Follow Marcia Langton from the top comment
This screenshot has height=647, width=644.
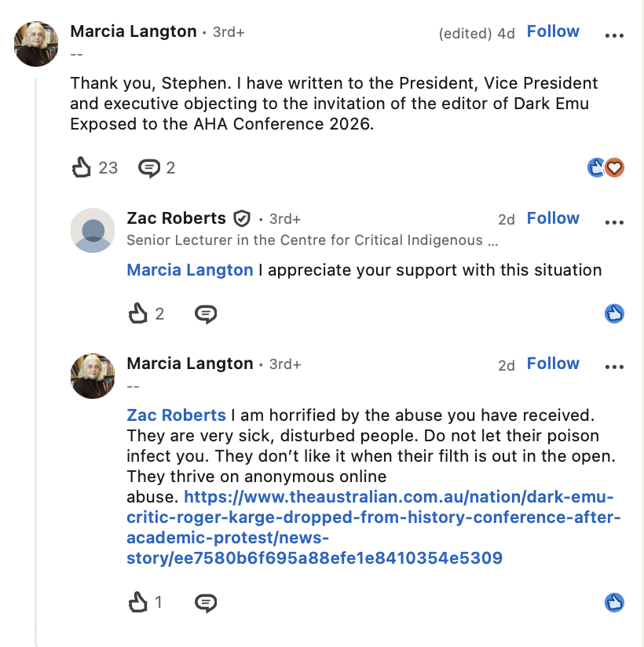[553, 31]
